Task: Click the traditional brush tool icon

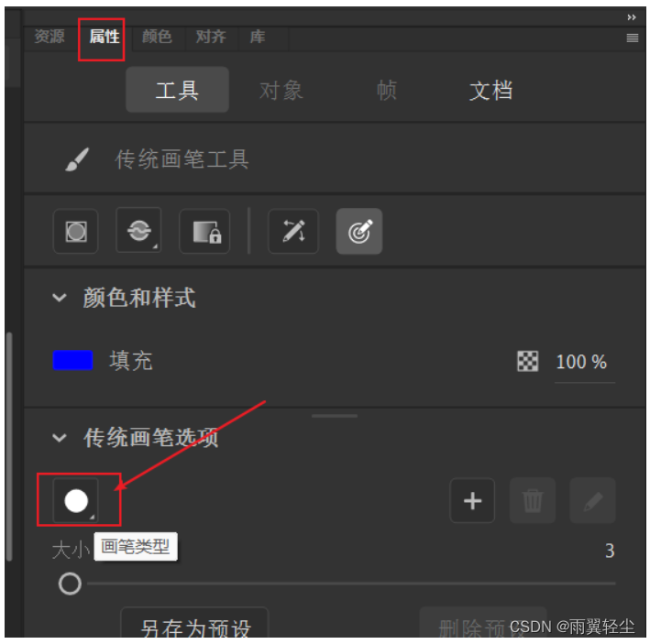Action: [x=77, y=159]
